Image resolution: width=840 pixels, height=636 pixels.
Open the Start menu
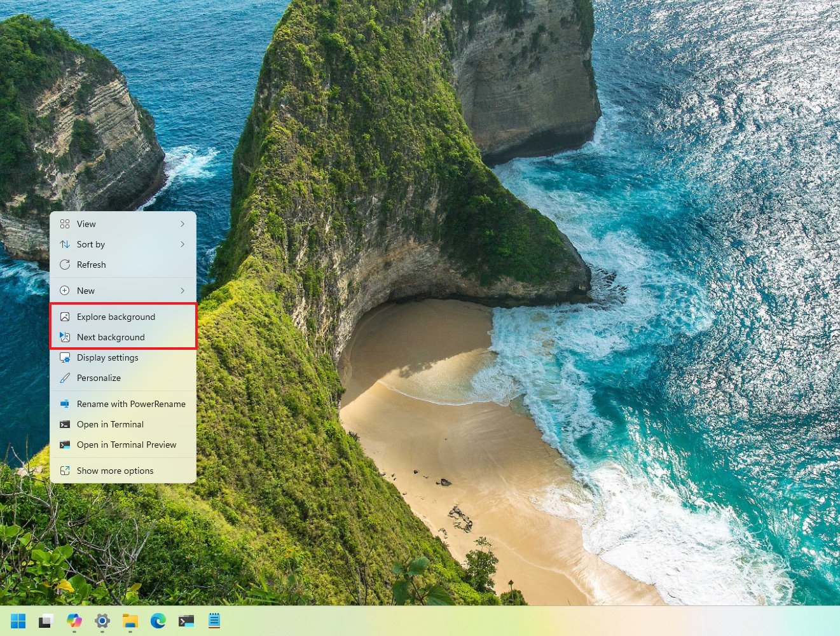[x=17, y=621]
